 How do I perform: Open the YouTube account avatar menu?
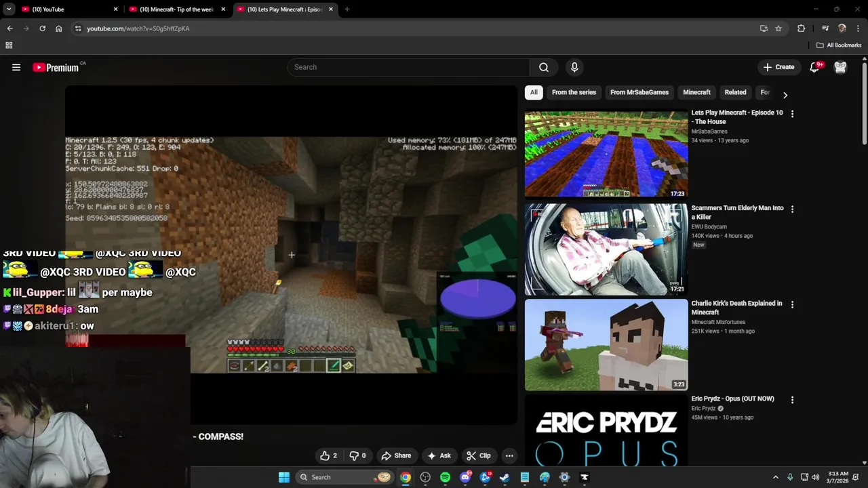click(x=840, y=67)
